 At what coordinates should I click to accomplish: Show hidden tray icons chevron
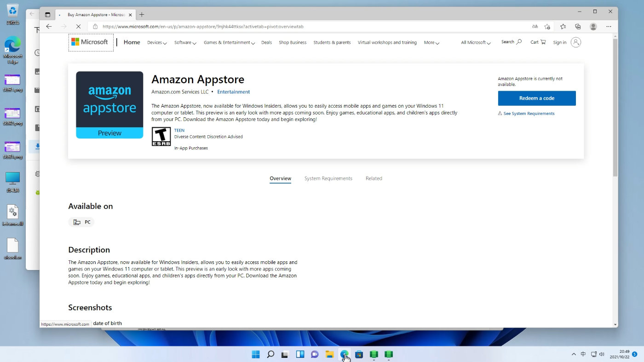[574, 354]
